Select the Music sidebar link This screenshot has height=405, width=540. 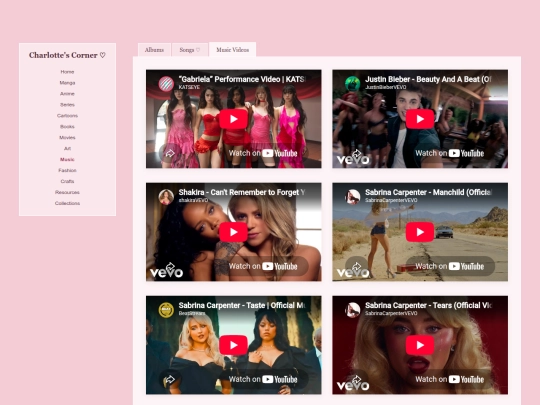(x=67, y=159)
